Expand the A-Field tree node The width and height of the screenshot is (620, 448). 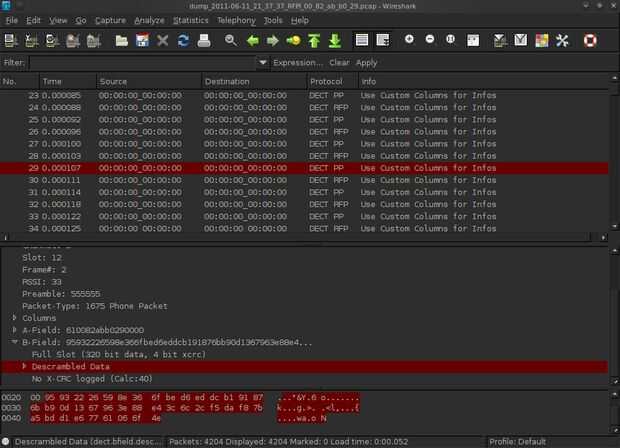(14, 330)
